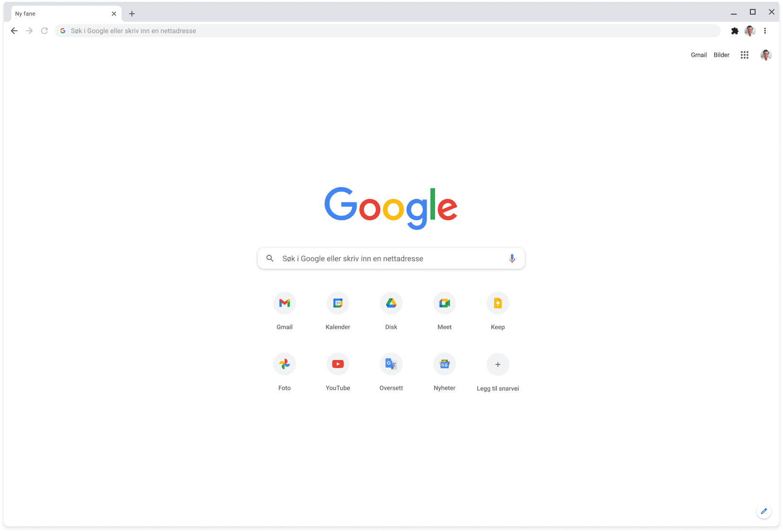Click the Bilder link

[721, 55]
